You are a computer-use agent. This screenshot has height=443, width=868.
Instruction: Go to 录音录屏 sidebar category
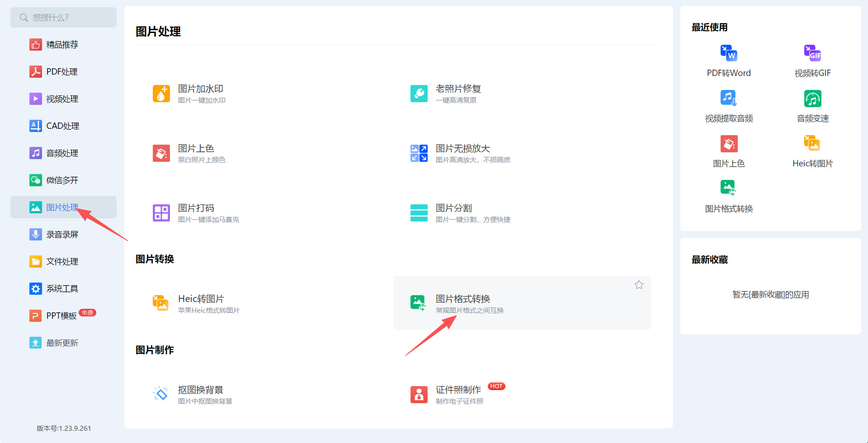[63, 234]
